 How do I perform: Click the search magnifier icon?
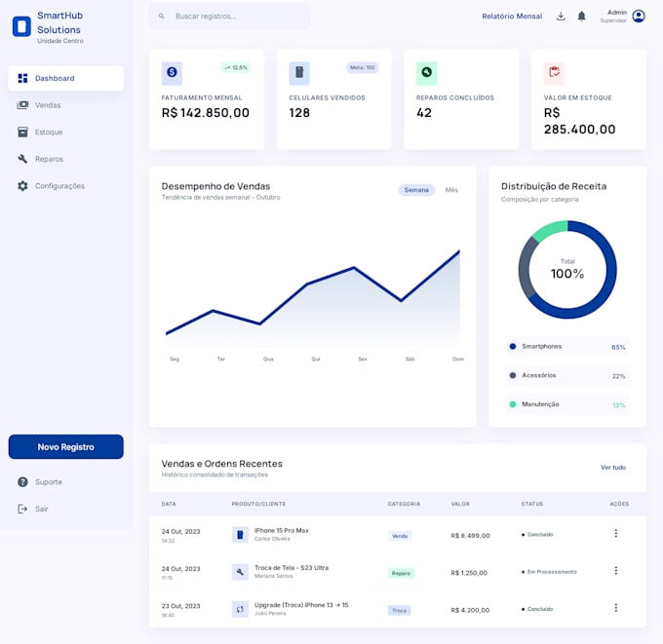pos(162,16)
